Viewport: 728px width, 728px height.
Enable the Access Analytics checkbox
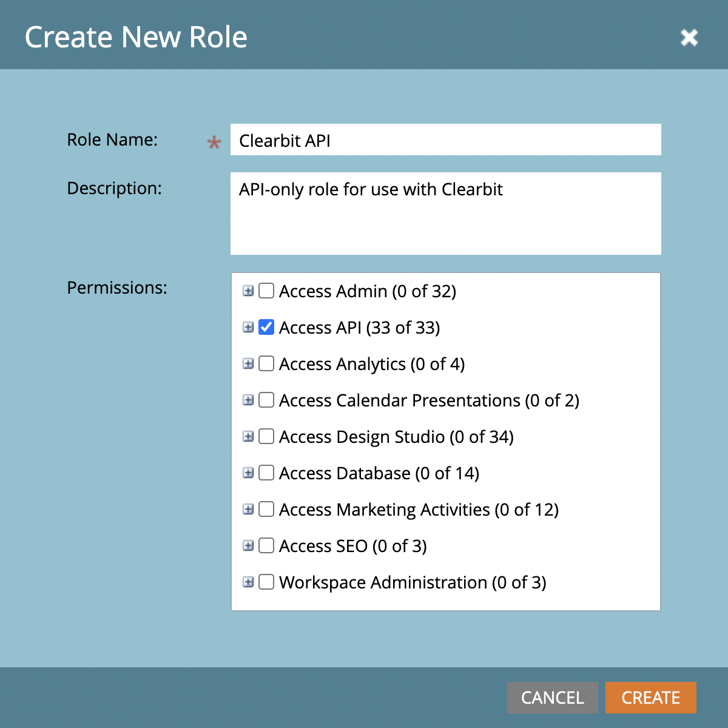[x=266, y=363]
